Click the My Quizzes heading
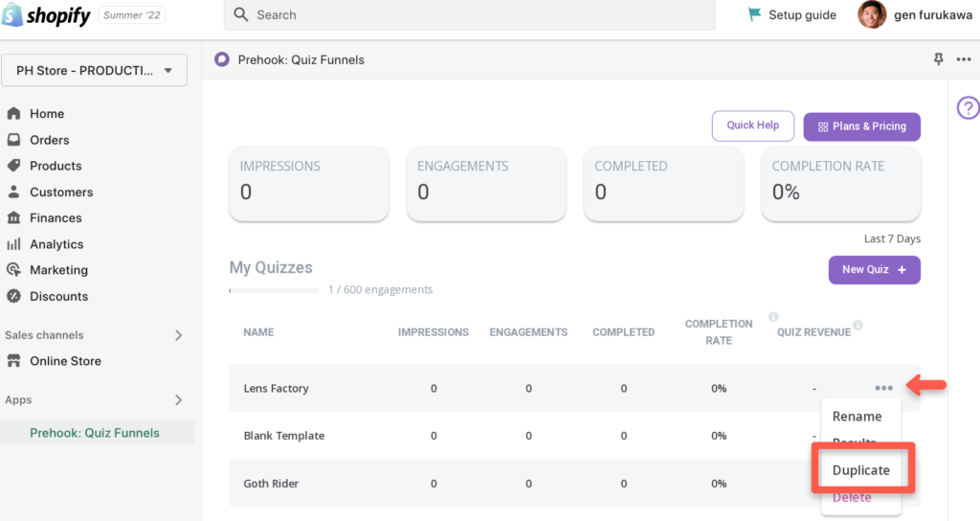 click(x=271, y=268)
